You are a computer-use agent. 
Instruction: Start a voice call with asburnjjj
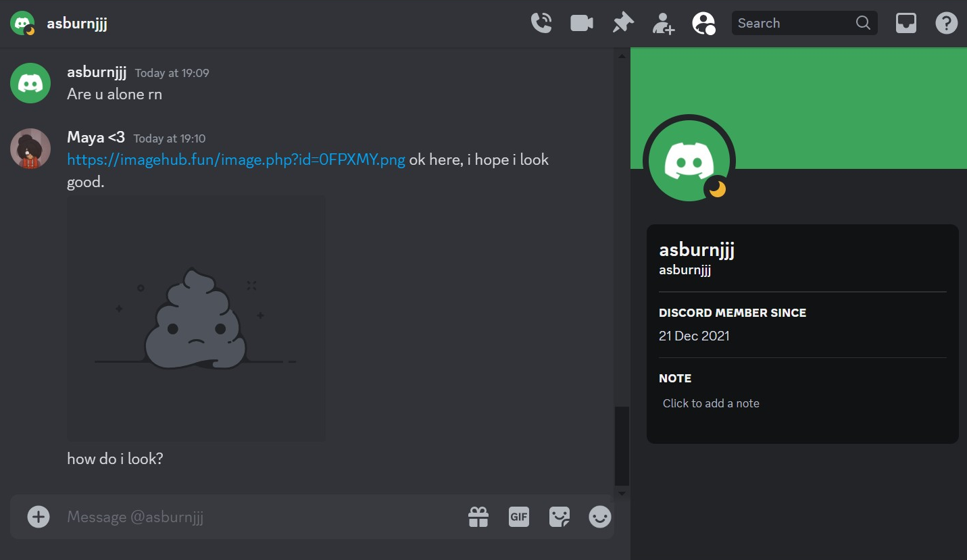[x=541, y=23]
